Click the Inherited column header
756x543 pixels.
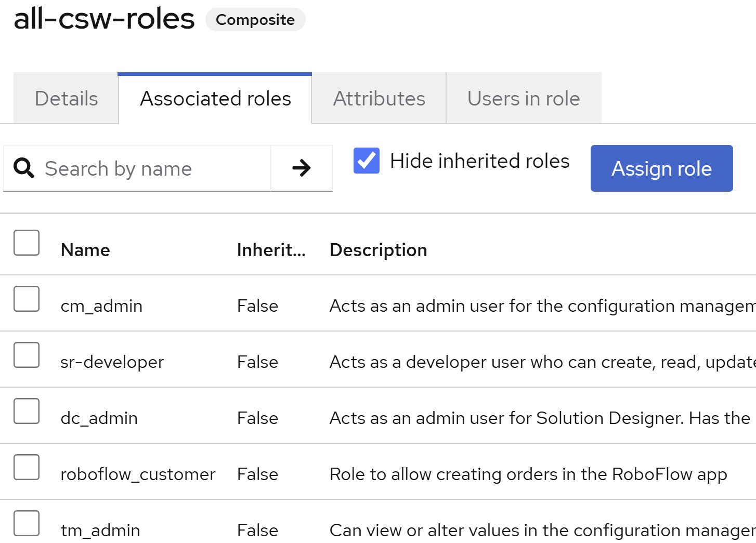pos(271,250)
